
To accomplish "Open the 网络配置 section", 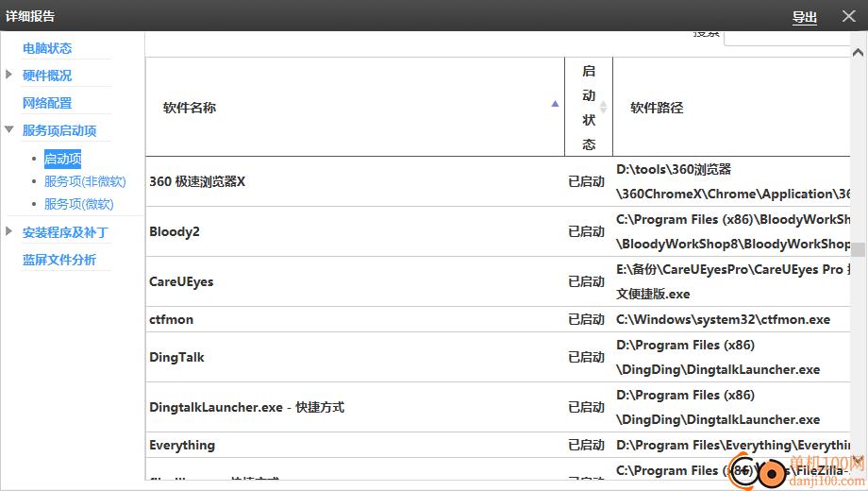I will 47,103.
